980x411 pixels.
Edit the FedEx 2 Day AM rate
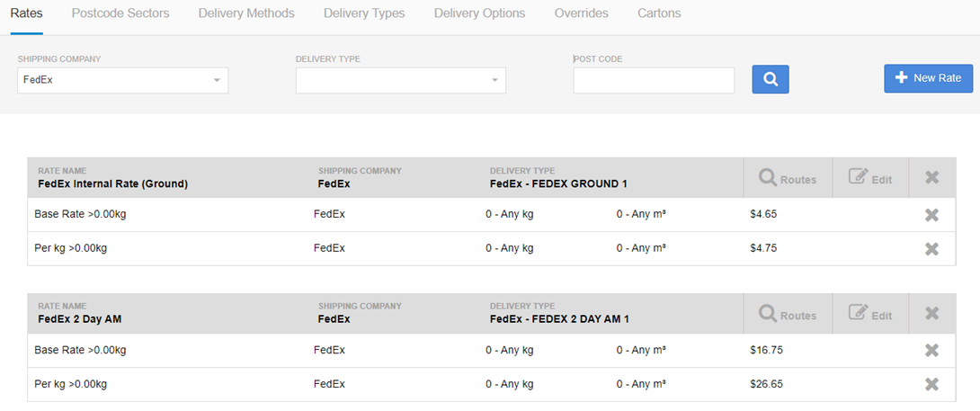coord(870,315)
